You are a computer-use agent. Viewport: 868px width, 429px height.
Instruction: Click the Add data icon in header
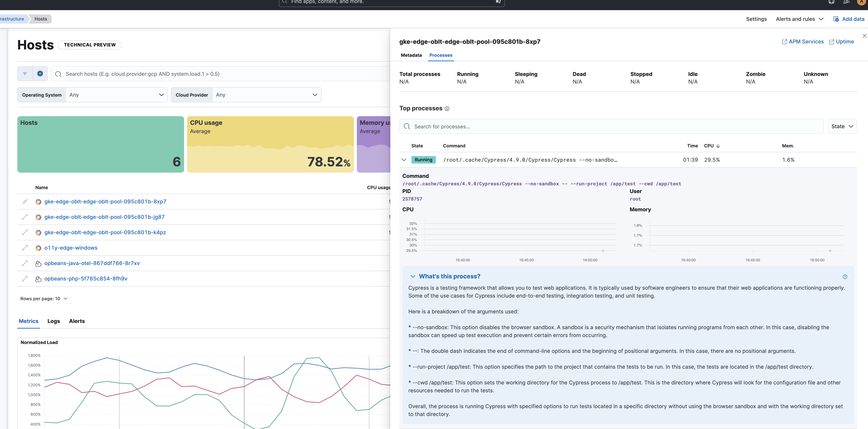point(836,19)
